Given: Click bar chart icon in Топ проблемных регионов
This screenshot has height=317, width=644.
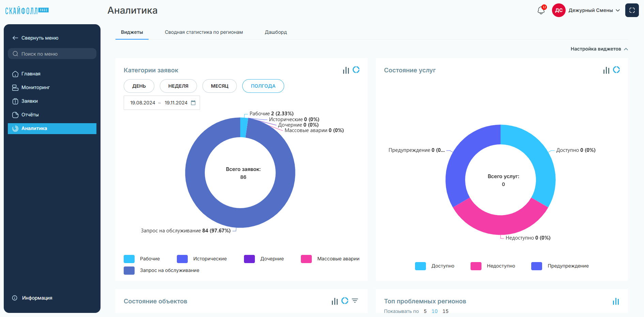Looking at the screenshot, I should pyautogui.click(x=616, y=301).
